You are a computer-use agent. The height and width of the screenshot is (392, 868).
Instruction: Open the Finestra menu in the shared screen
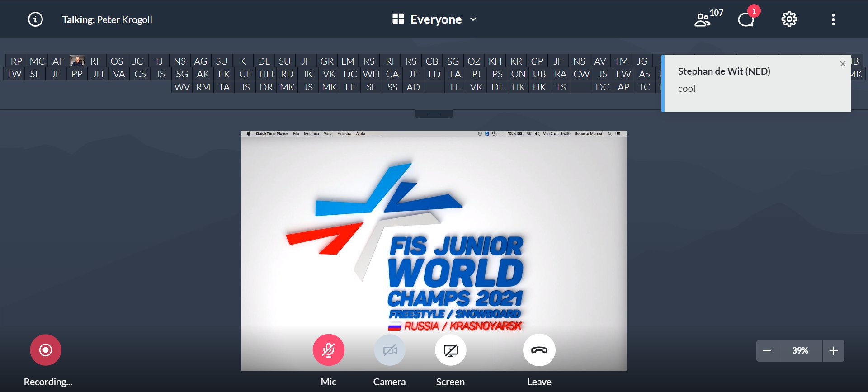pos(344,134)
